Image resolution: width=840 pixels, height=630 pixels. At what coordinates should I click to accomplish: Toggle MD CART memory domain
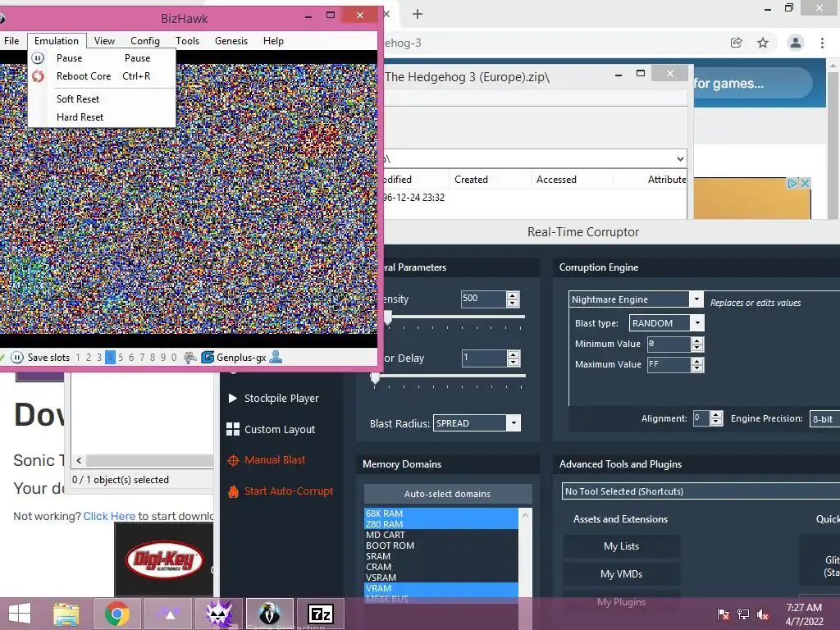(x=441, y=535)
